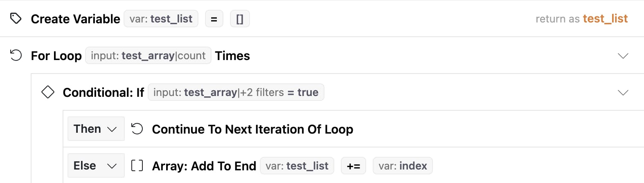Click the var: test_list field in Array step
Image resolution: width=644 pixels, height=183 pixels.
(297, 166)
